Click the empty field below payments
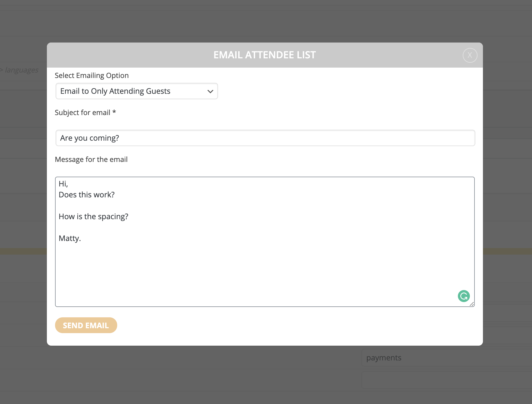 pos(447,380)
